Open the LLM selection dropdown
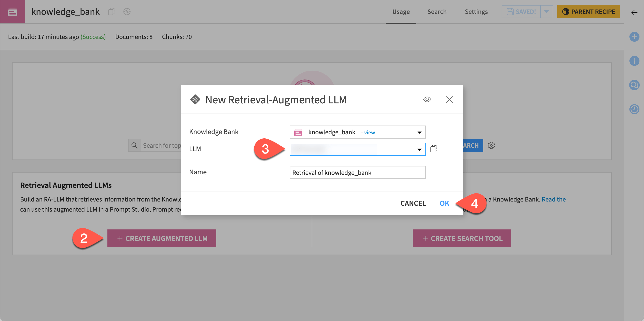Viewport: 644px width, 321px height. tap(357, 149)
